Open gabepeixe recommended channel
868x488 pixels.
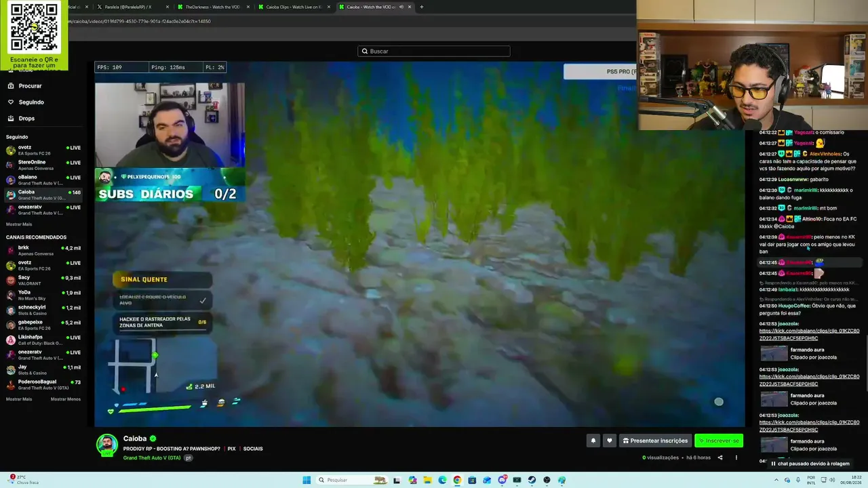click(x=43, y=325)
